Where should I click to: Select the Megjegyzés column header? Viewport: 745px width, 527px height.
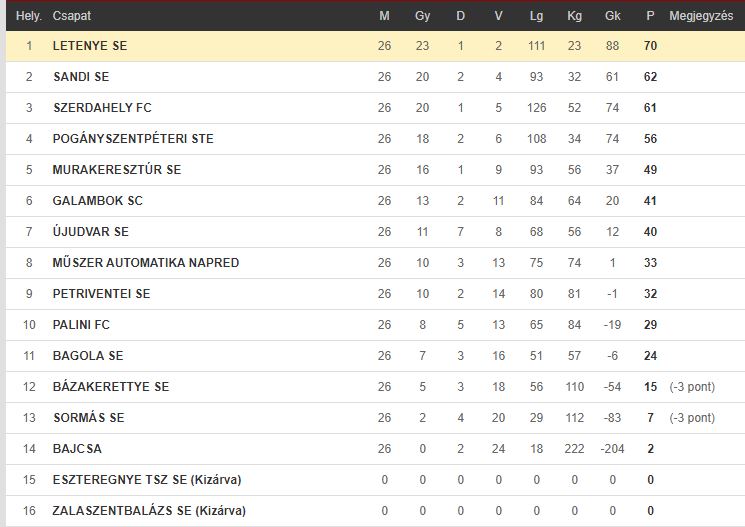tap(701, 16)
